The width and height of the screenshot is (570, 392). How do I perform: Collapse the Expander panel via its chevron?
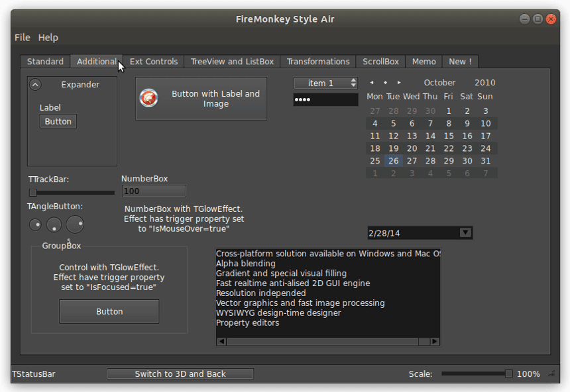(x=35, y=85)
